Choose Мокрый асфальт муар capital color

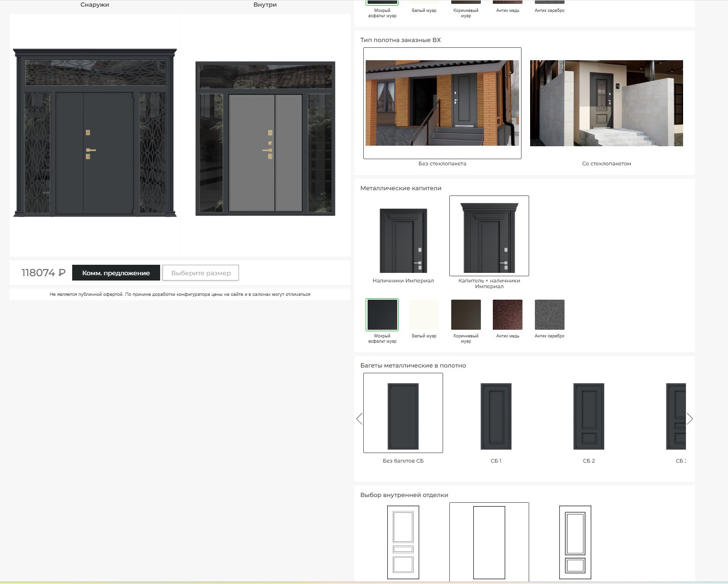[x=382, y=314]
